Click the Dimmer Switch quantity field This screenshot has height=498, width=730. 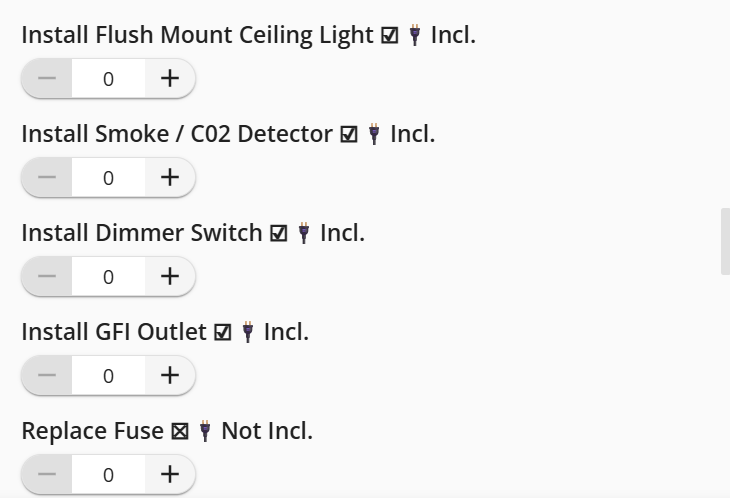click(108, 277)
